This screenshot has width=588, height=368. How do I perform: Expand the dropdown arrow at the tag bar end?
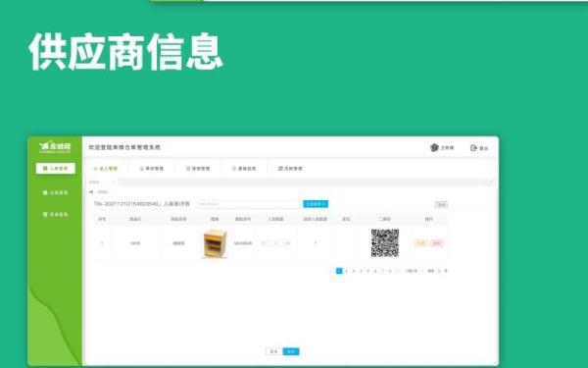[491, 183]
